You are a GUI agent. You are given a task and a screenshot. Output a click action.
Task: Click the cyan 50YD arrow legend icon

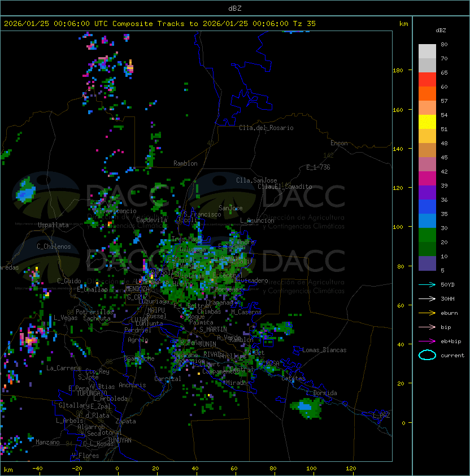pyautogui.click(x=427, y=284)
